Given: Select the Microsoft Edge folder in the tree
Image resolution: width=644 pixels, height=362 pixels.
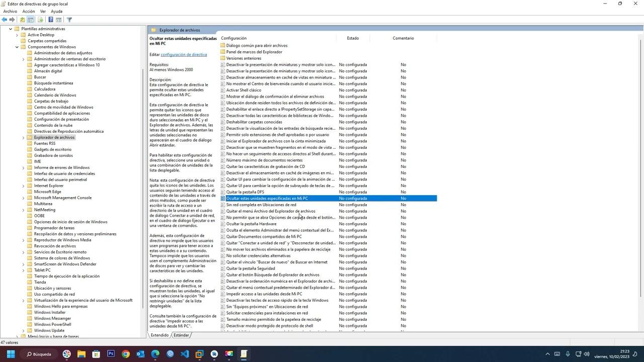Looking at the screenshot, I should coord(47,192).
